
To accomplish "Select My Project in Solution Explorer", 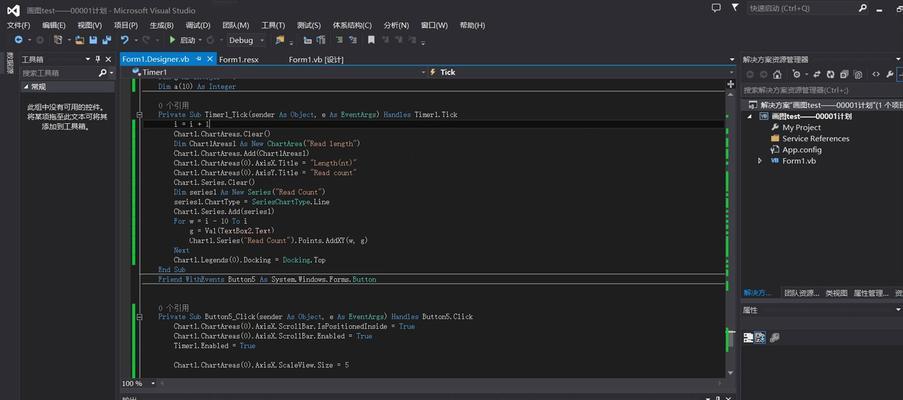I will pos(801,127).
